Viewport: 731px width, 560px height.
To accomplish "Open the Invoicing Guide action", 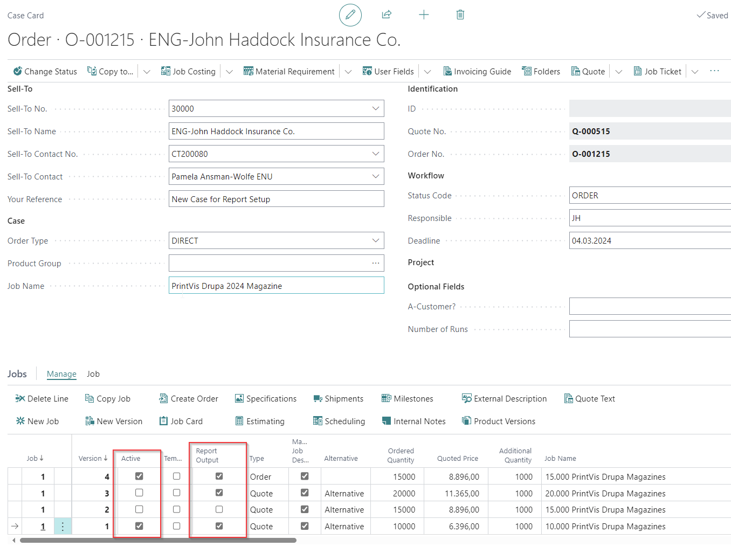I will [x=477, y=71].
